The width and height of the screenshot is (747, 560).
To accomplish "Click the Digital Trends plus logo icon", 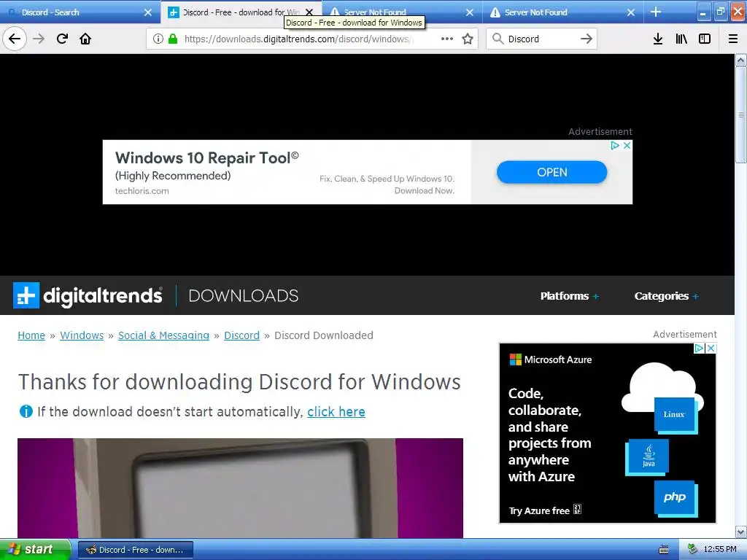I will [26, 295].
